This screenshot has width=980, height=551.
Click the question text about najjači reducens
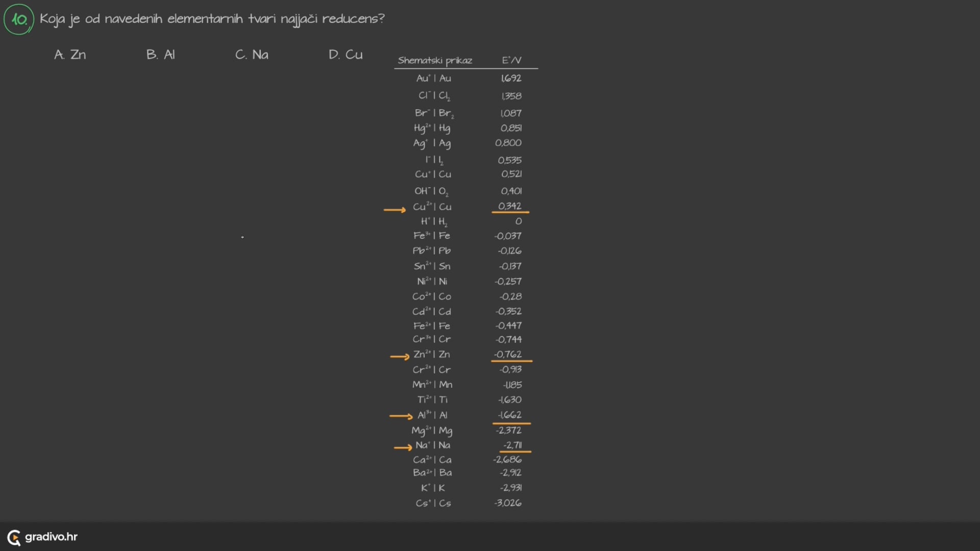click(212, 19)
